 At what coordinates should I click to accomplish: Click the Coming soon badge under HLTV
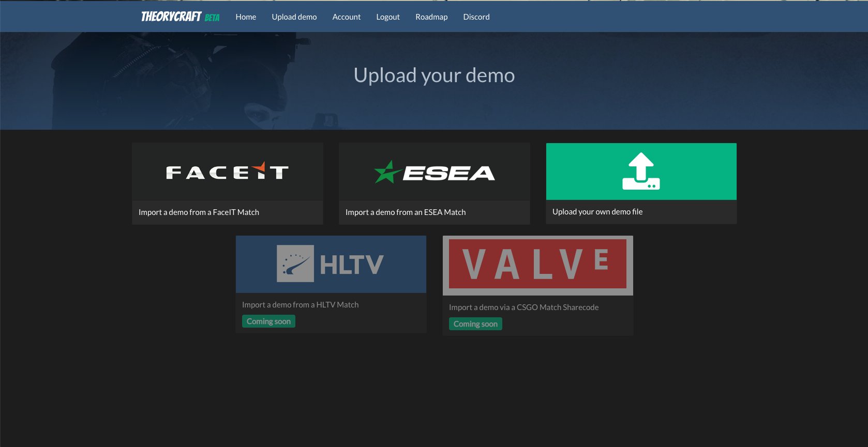pos(268,321)
